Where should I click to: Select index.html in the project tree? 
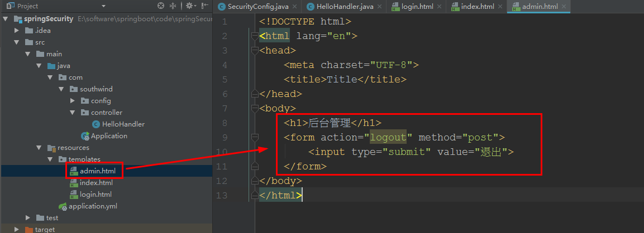pos(91,182)
